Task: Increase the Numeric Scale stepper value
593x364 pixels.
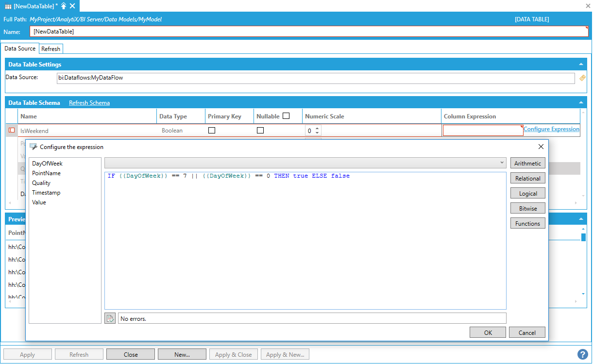Action: click(x=318, y=128)
